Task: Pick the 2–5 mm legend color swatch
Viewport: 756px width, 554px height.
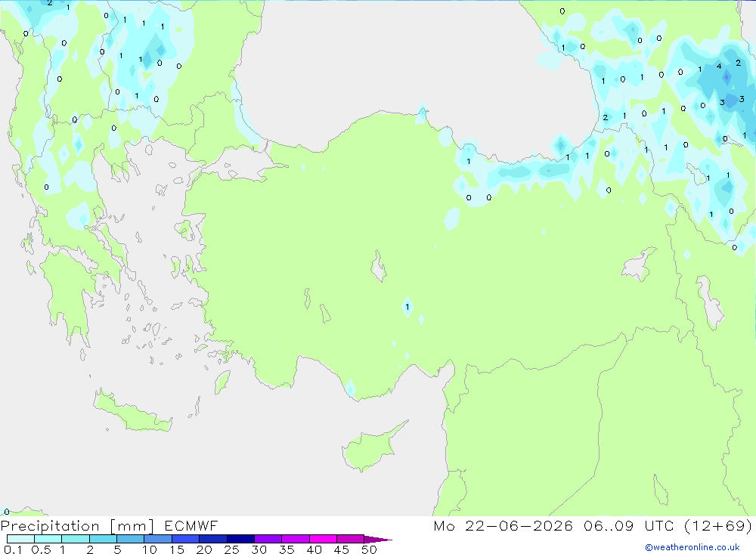Action: tap(103, 539)
